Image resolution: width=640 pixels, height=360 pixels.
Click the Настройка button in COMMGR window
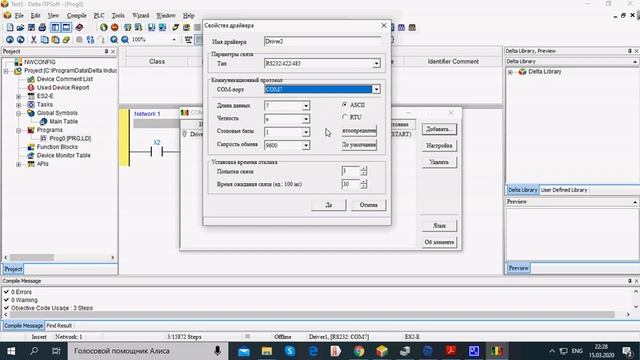click(x=439, y=145)
